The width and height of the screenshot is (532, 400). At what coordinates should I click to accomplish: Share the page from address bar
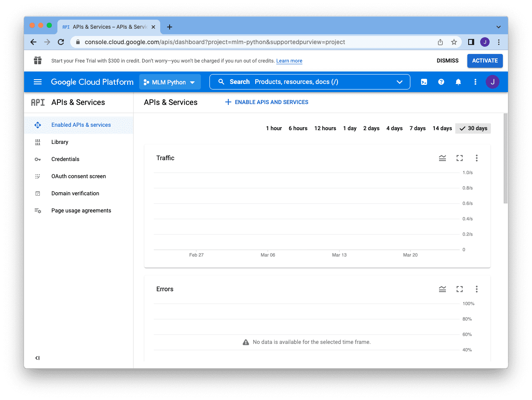pos(440,42)
